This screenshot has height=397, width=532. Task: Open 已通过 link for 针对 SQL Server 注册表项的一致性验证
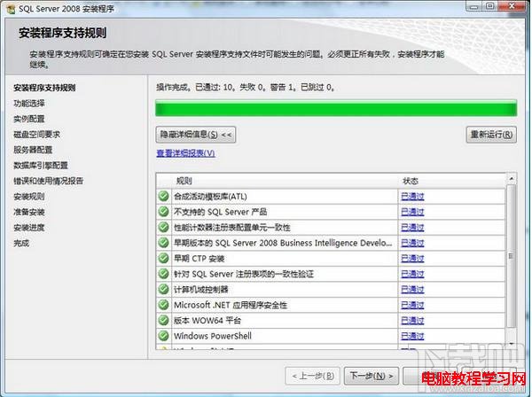pyautogui.click(x=412, y=274)
